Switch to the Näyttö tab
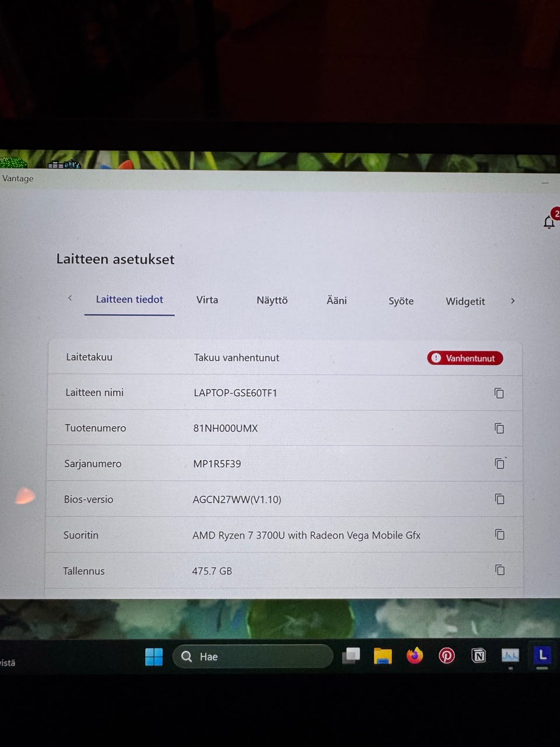 coord(272,301)
